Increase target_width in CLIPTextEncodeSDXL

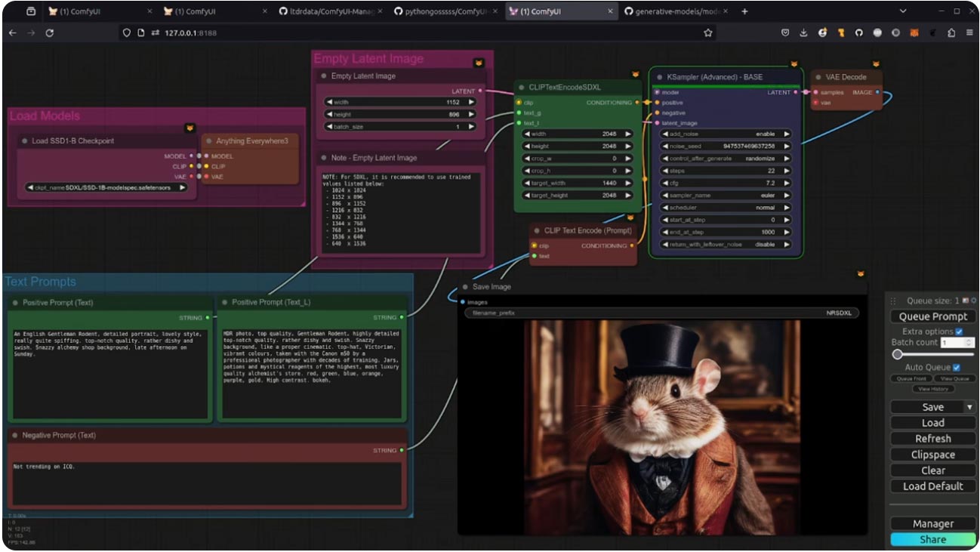(627, 183)
